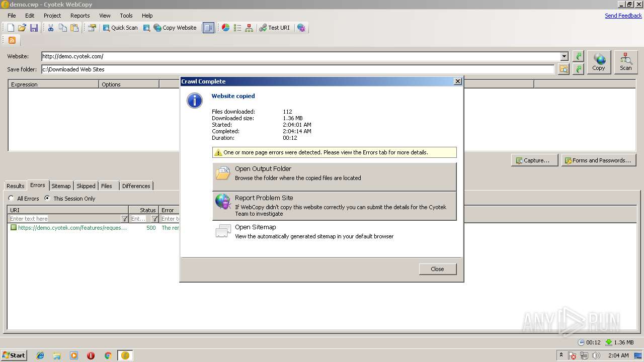
Task: Click the Send Feedback link
Action: [x=623, y=16]
